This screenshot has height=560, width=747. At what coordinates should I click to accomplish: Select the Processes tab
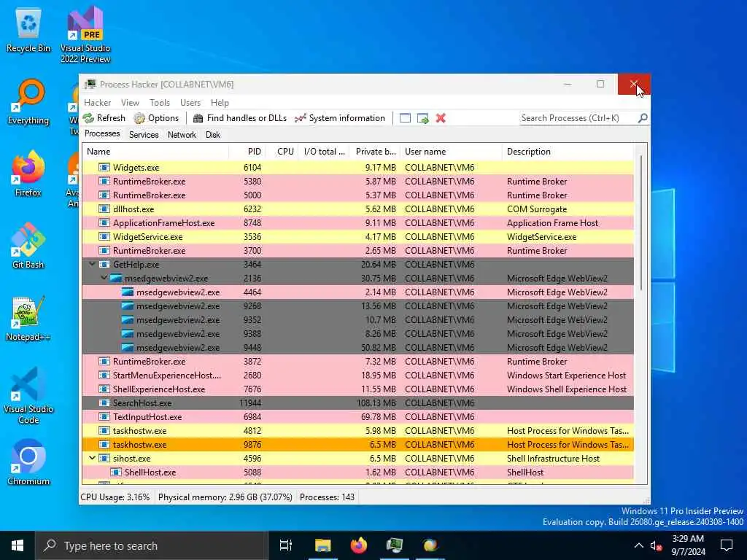click(102, 134)
